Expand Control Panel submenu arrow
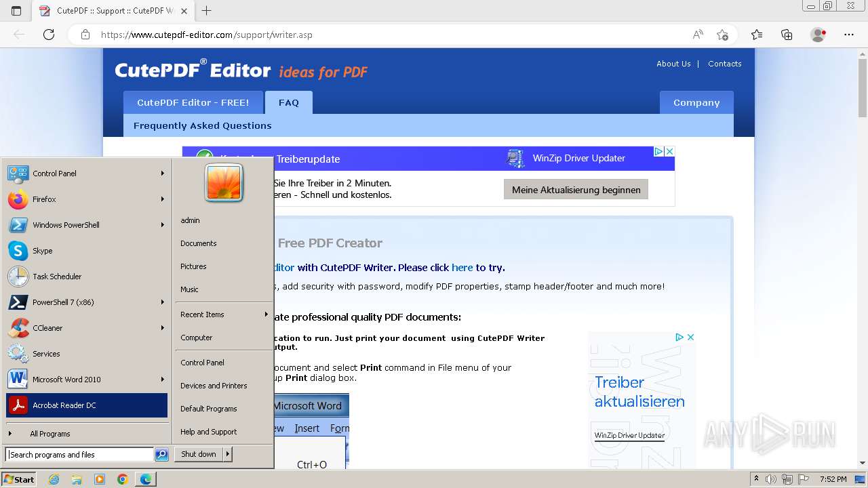 point(163,174)
